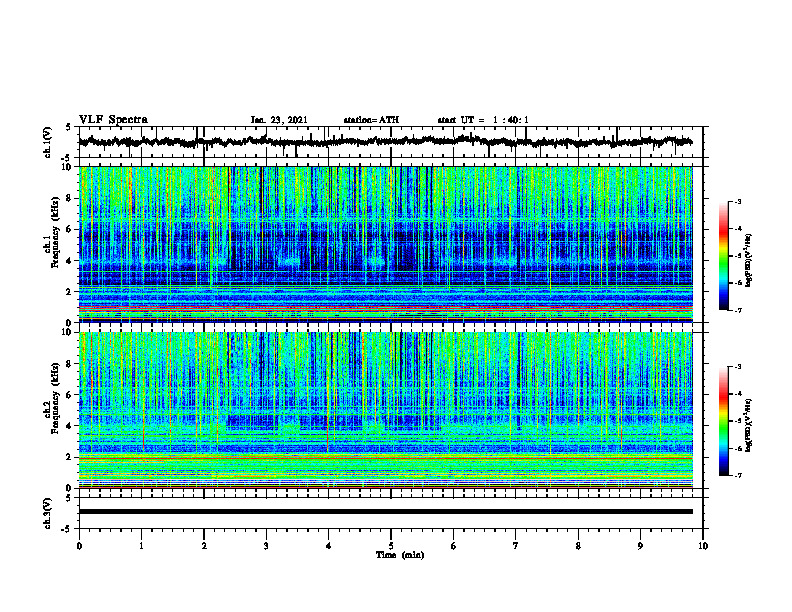Screen dimensions: 792x612
Task: Click the ch.2 spectrogram color bar
Action: 723,421
